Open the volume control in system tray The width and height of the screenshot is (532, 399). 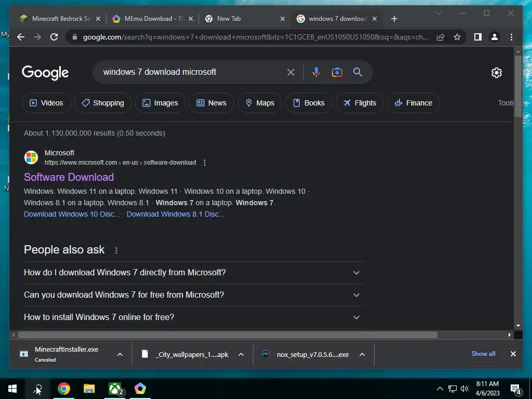(464, 389)
